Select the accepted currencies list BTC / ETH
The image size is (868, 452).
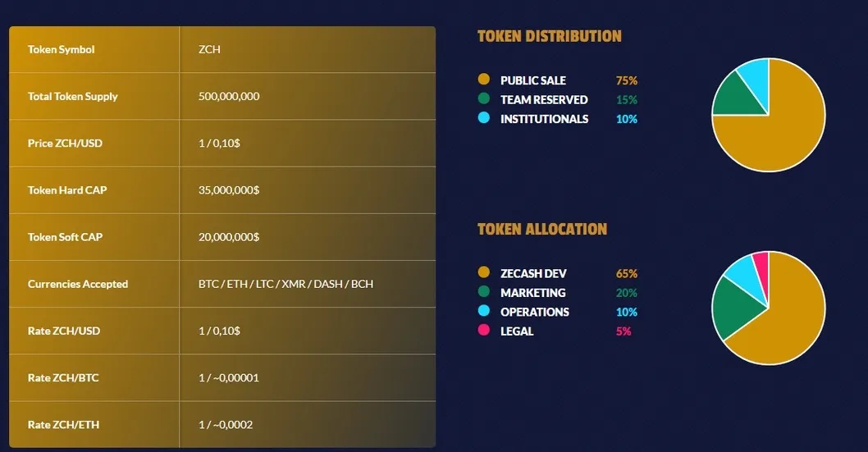coord(286,284)
